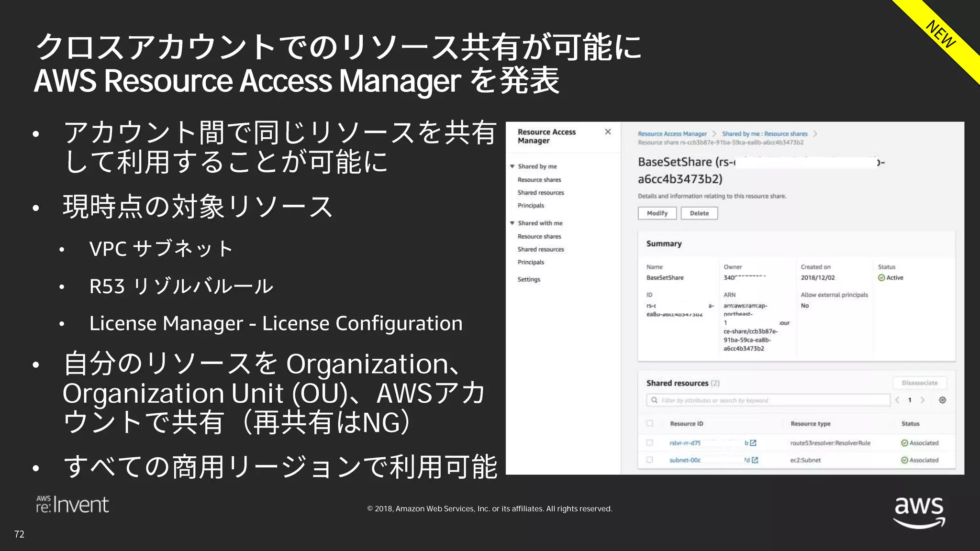Screen dimensions: 980x551
Task: Close the Resource Access Manager sidebar panel
Action: point(608,132)
